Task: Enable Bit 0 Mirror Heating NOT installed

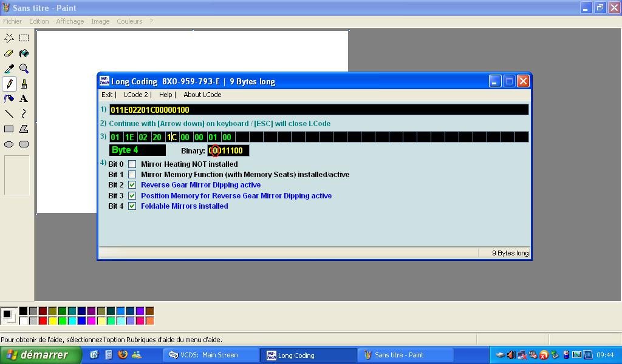Action: point(132,164)
